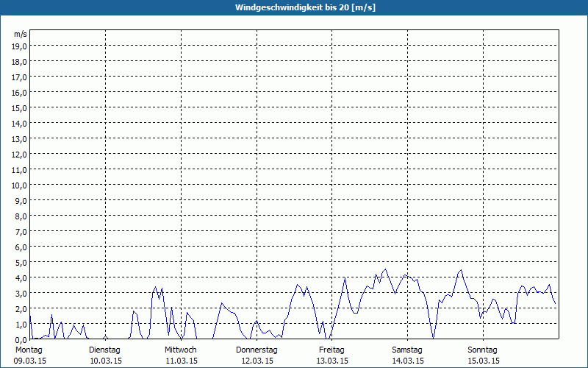Click the date 10.03.15
The height and width of the screenshot is (368, 588).
(106, 361)
